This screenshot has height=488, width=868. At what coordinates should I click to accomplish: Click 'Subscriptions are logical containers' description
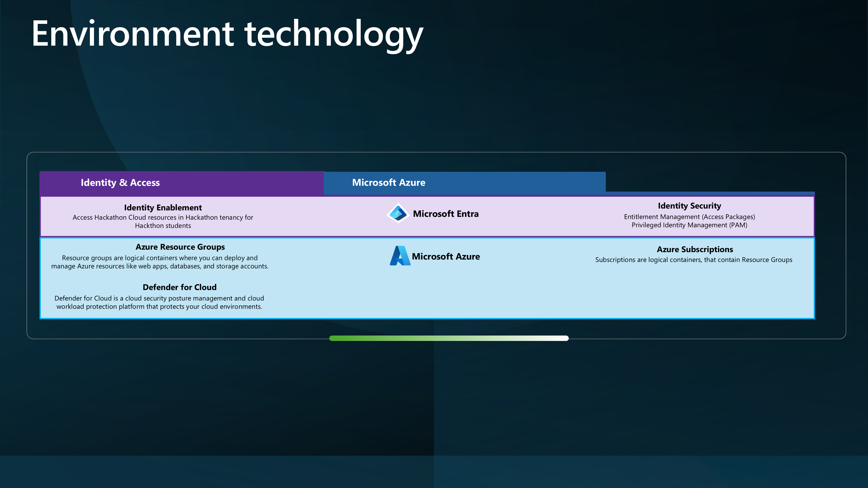(x=694, y=260)
